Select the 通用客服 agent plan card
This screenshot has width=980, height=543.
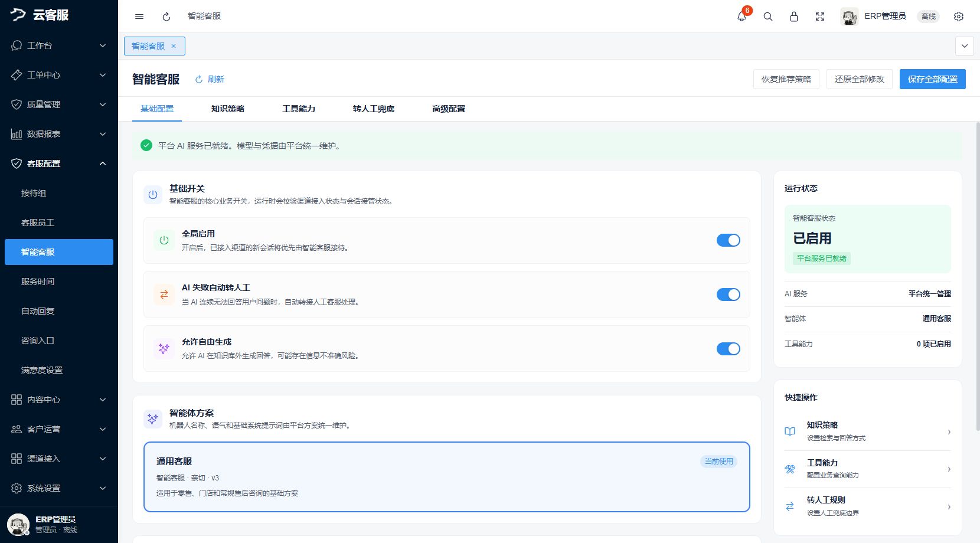[x=447, y=477]
